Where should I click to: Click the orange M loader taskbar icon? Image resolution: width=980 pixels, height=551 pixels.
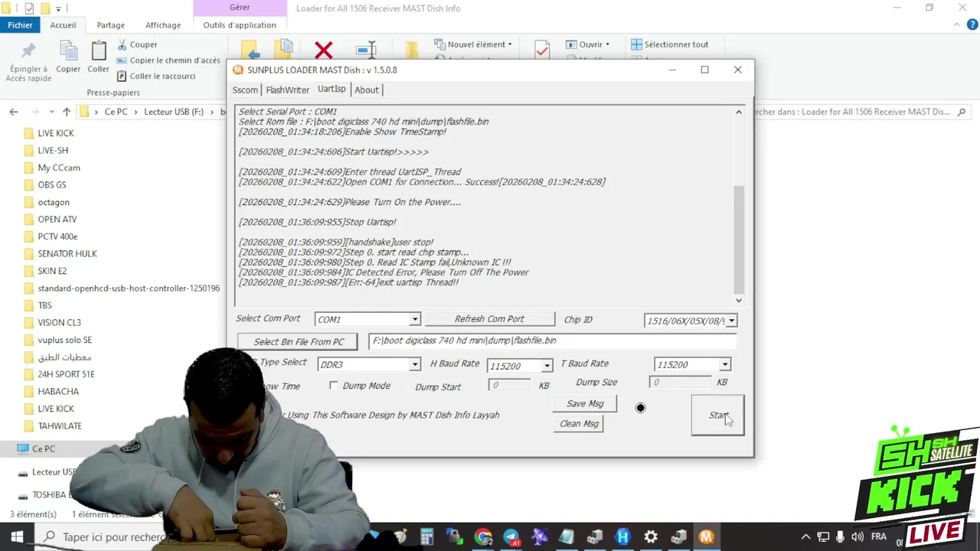(x=706, y=537)
